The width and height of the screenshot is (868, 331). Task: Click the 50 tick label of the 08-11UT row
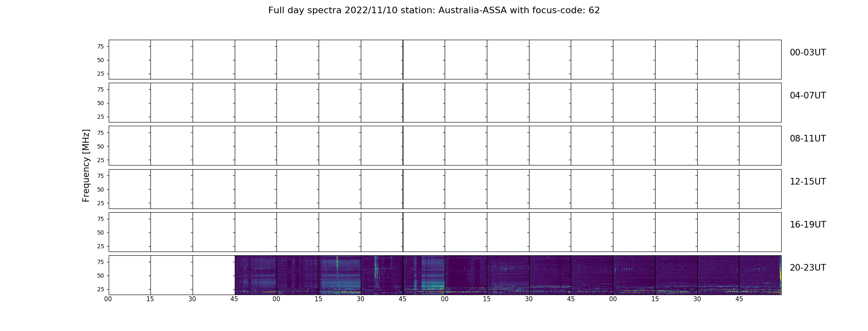pyautogui.click(x=100, y=146)
